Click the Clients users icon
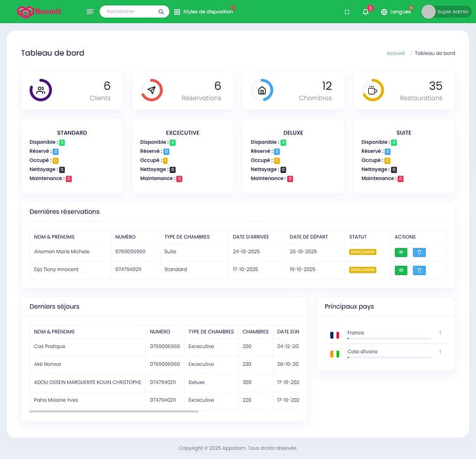Image resolution: width=476 pixels, height=459 pixels. pos(41,90)
